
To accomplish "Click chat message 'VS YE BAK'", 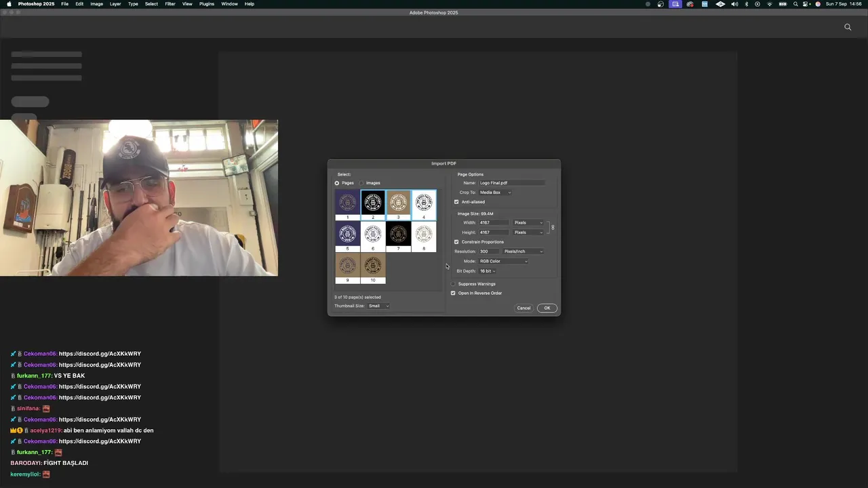I will (x=69, y=375).
